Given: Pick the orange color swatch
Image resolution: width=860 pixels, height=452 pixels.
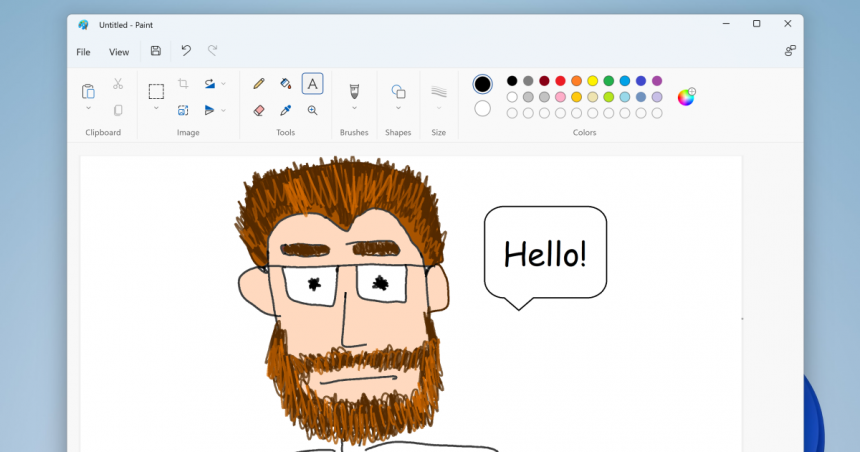Looking at the screenshot, I should click(576, 81).
